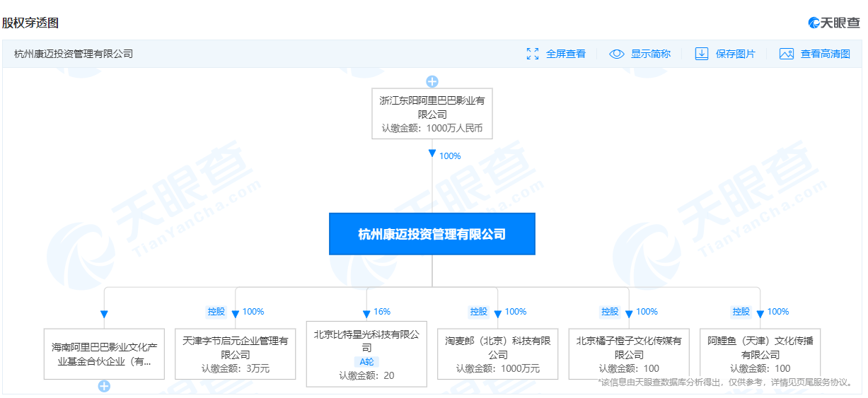Click the save image download icon
868x398 pixels.
(701, 54)
